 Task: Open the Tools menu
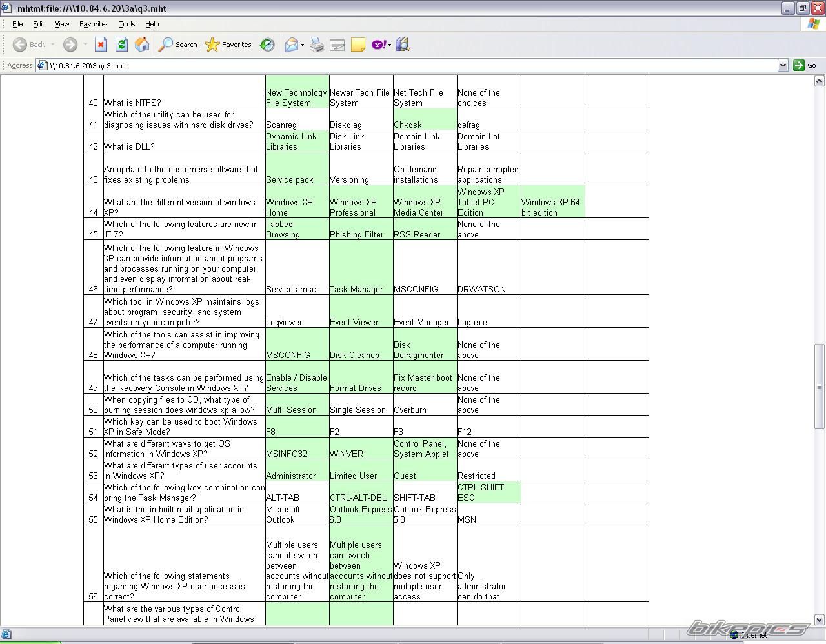click(x=127, y=24)
